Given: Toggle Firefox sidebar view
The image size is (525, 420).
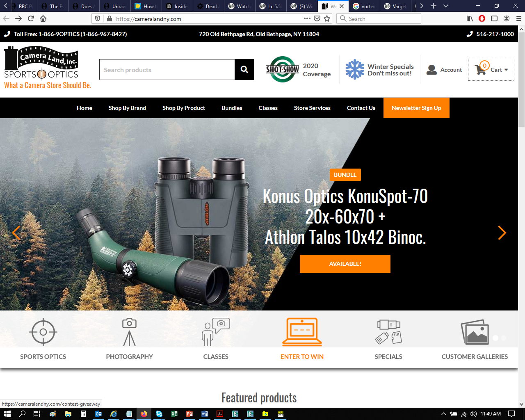Looking at the screenshot, I should pos(494,18).
